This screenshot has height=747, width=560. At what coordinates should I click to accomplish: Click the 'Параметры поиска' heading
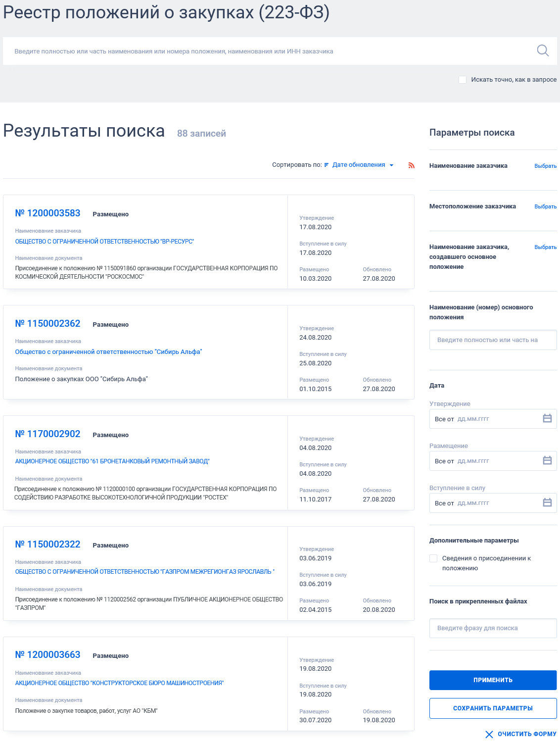point(472,133)
